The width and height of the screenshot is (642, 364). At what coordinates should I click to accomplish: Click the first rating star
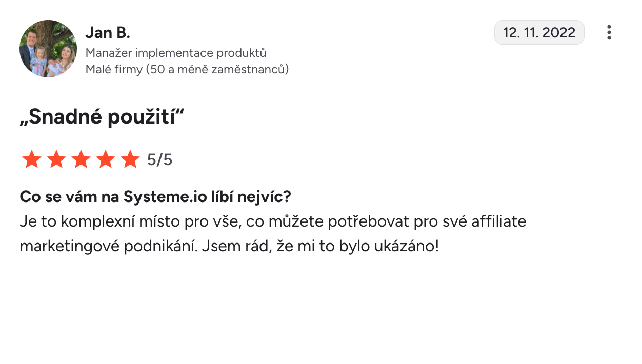[31, 160]
